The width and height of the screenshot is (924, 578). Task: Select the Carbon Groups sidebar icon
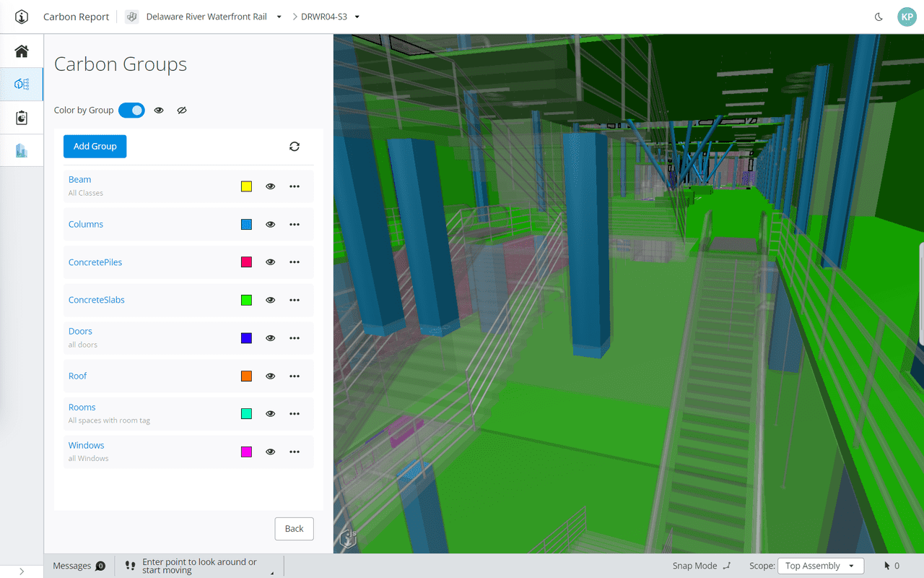[x=21, y=84]
